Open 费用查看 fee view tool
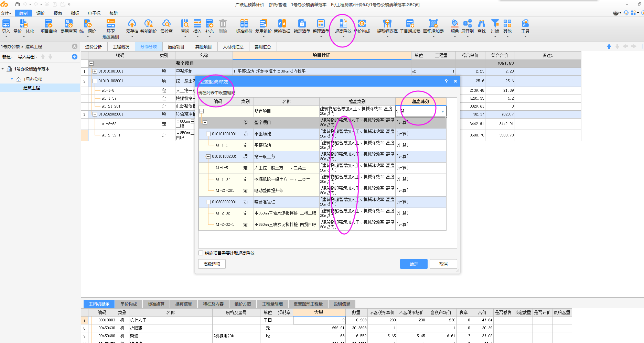 pos(69,26)
